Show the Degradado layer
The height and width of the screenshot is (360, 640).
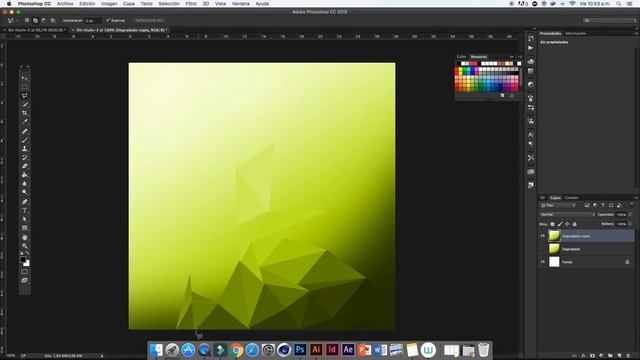point(543,249)
